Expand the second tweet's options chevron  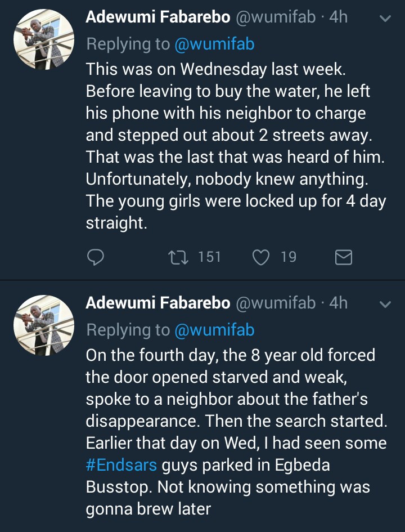(x=385, y=305)
